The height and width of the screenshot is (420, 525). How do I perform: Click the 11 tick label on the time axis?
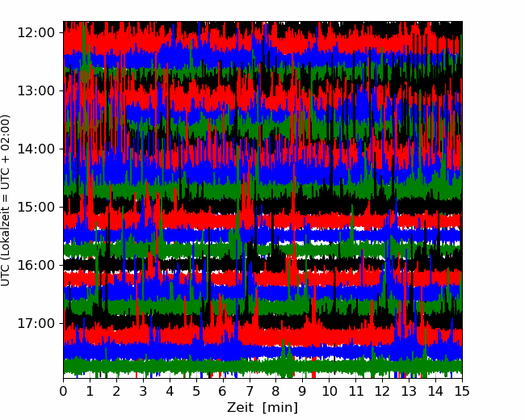click(356, 391)
